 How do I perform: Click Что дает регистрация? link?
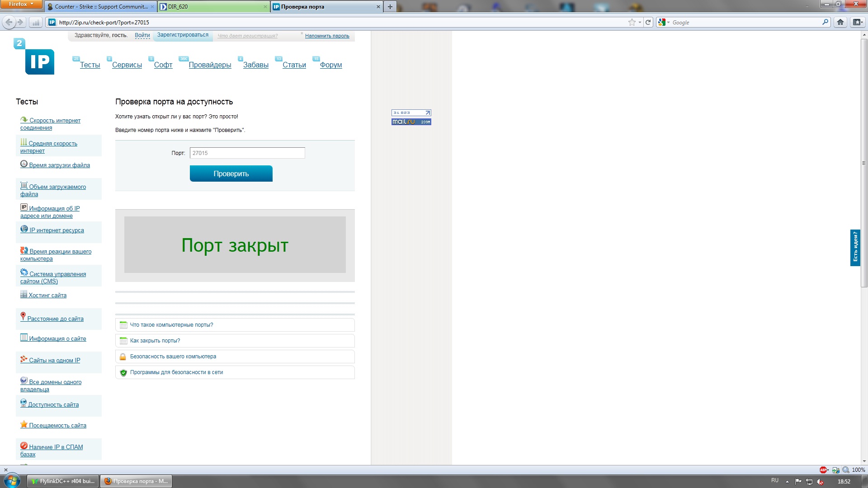point(248,36)
